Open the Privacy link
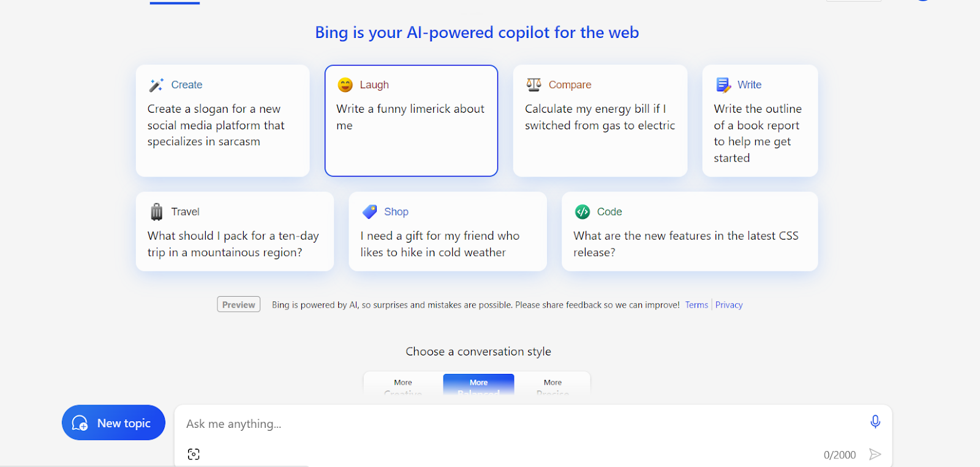The height and width of the screenshot is (467, 980). (x=729, y=305)
